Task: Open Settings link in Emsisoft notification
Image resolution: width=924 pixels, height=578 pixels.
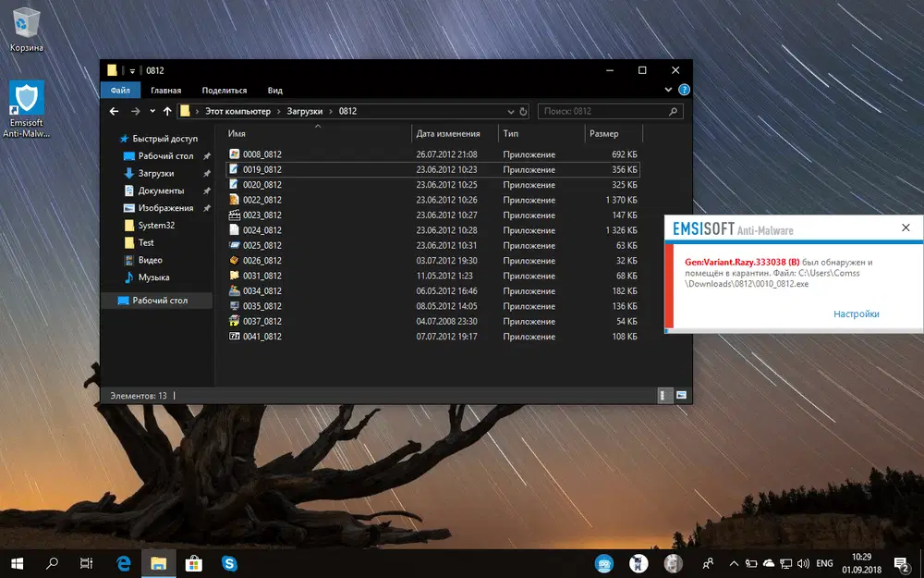Action: 857,314
